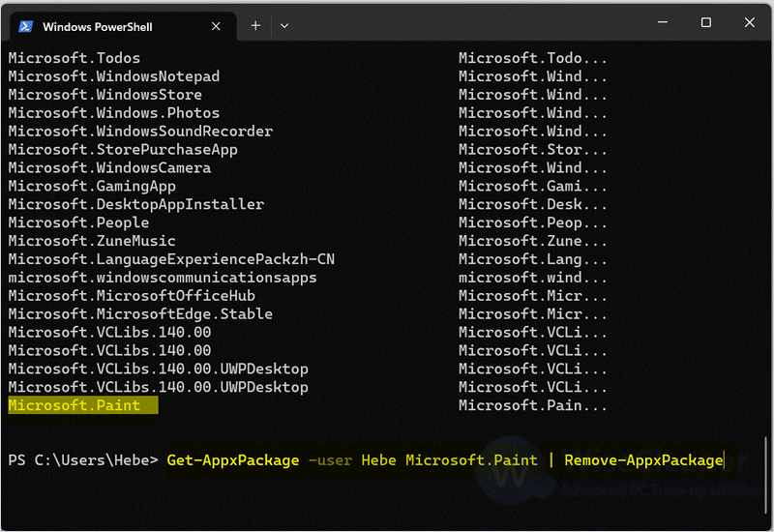Image resolution: width=774 pixels, height=532 pixels.
Task: Click Microsoft.MicrosoftOfficeHub line
Action: 132,296
